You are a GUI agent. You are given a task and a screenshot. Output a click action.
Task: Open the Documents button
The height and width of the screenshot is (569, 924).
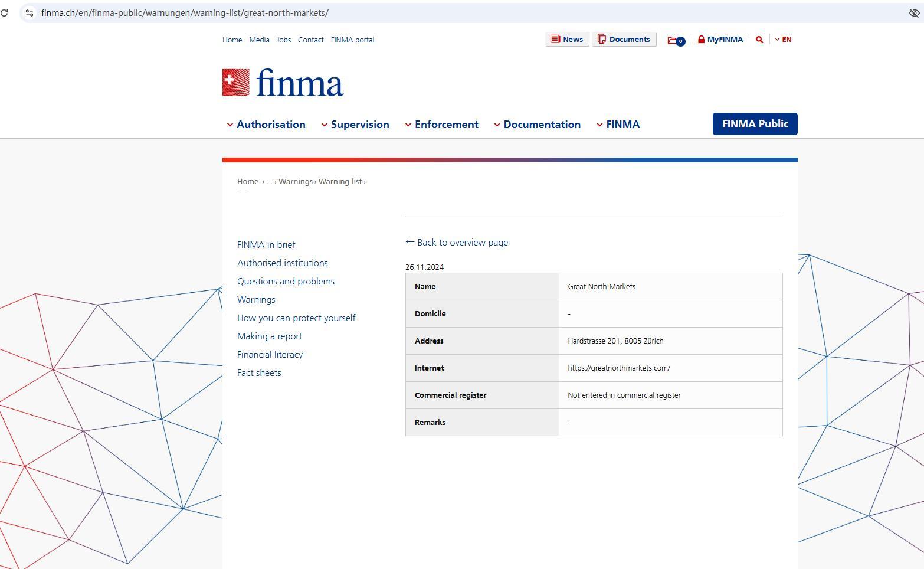click(x=624, y=40)
